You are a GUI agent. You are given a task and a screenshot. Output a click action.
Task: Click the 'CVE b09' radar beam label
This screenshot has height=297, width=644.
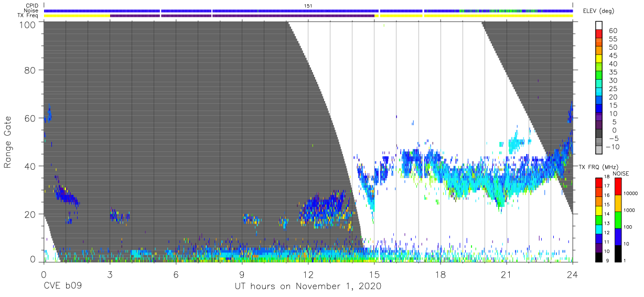[x=62, y=287]
